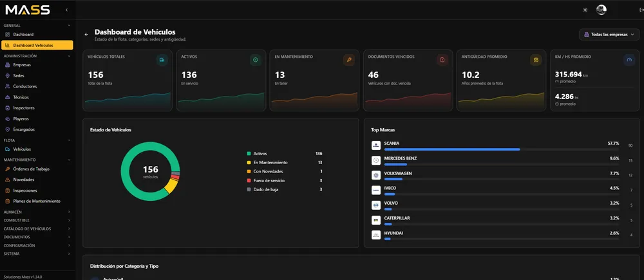Collapse the FLOTA section

pyautogui.click(x=37, y=140)
